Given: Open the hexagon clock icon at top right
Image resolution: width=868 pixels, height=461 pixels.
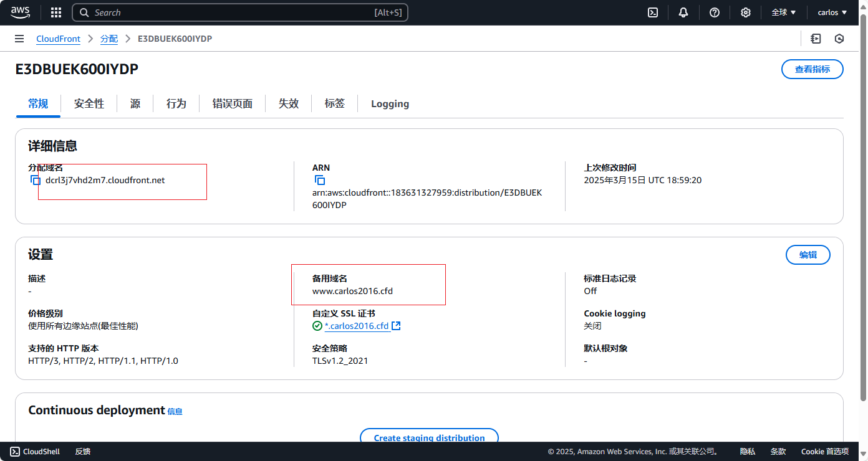Looking at the screenshot, I should tap(839, 39).
